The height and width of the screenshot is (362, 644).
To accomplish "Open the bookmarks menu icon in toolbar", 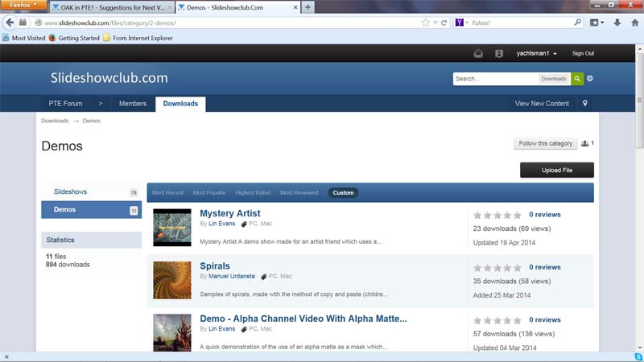I will (x=594, y=23).
